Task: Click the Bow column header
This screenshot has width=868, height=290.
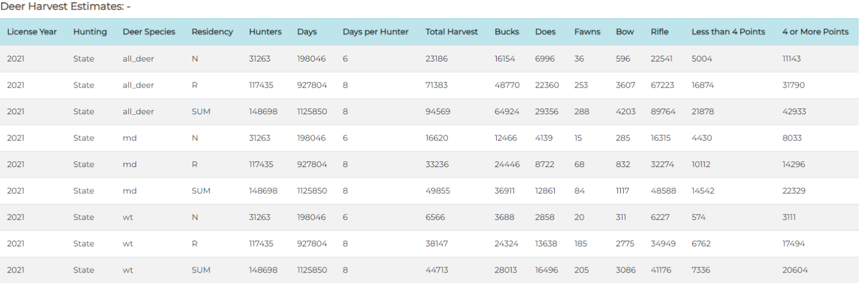Action: point(625,32)
